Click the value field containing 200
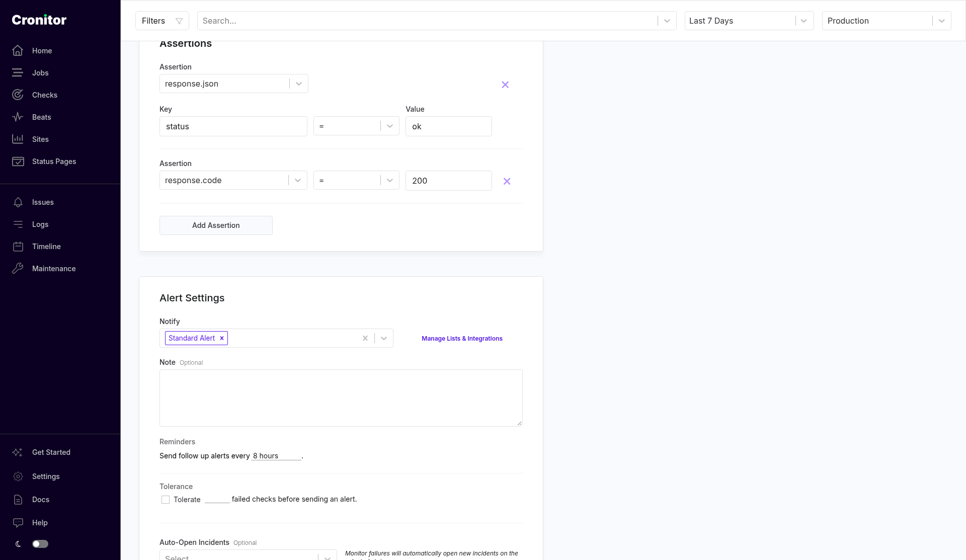Viewport: 966px width, 560px height. [449, 181]
